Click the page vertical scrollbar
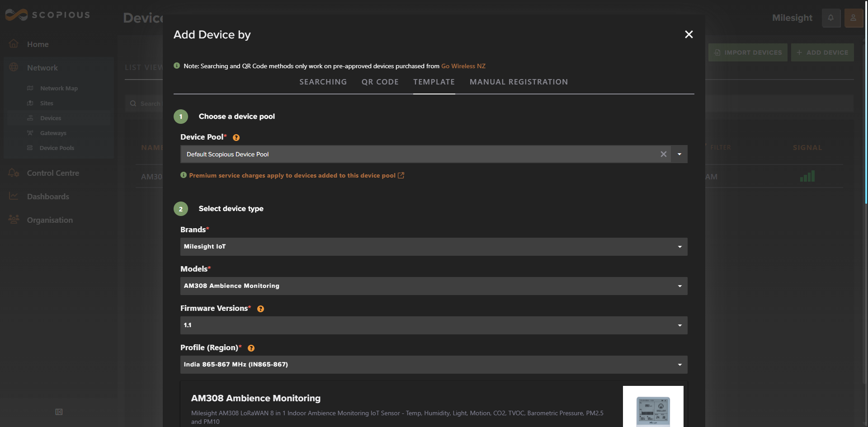This screenshot has width=868, height=427. pos(866,102)
